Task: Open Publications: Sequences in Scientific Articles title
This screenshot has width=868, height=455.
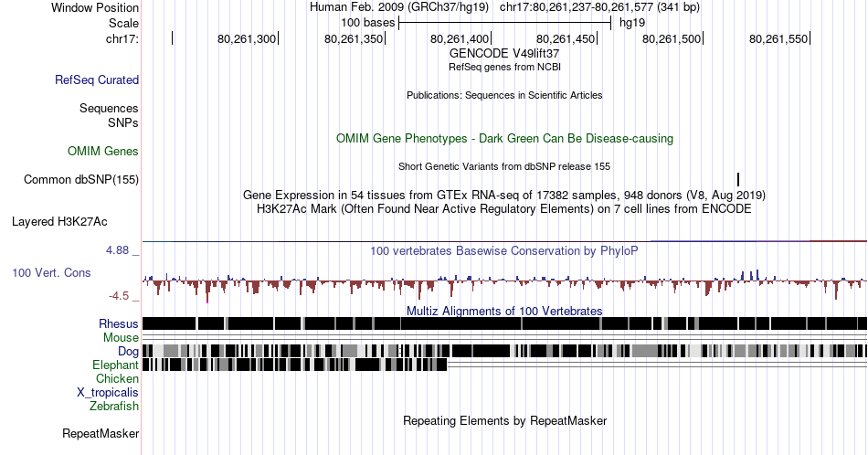Action: (x=504, y=95)
